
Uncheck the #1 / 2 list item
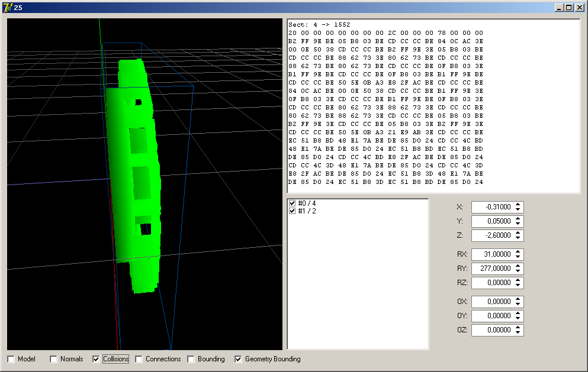click(x=293, y=211)
